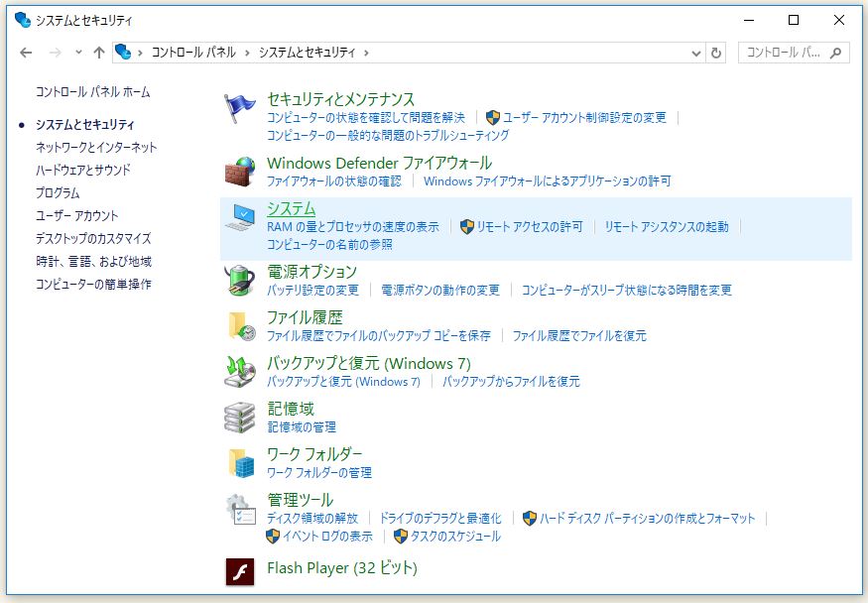Click the search magnifier icon
868x603 pixels.
coord(836,53)
